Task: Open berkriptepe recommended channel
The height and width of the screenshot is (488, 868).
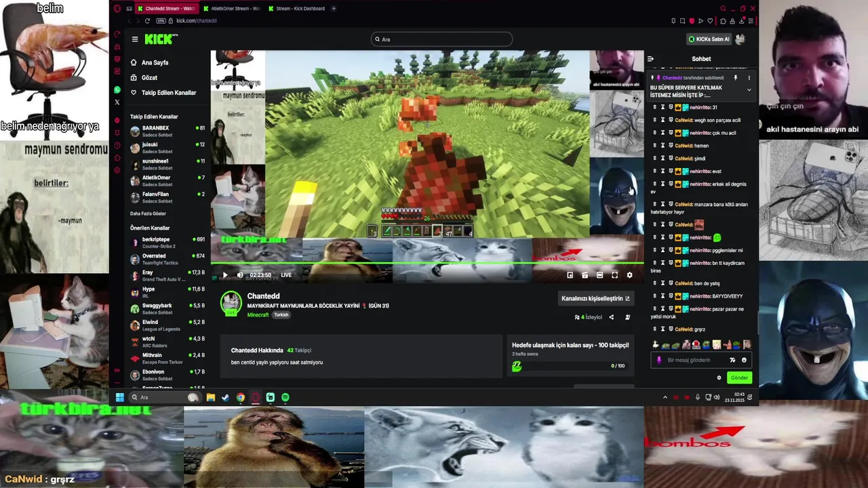Action: [167, 243]
